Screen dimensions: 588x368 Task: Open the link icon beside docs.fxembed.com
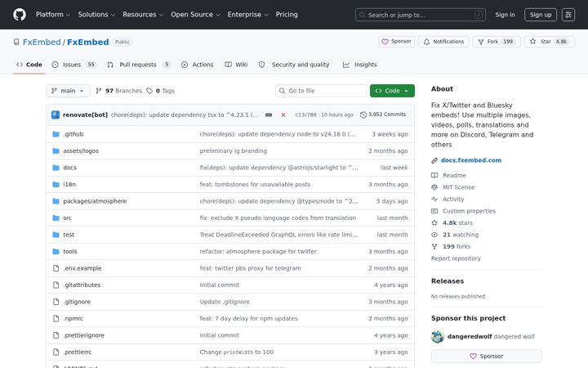pyautogui.click(x=434, y=160)
